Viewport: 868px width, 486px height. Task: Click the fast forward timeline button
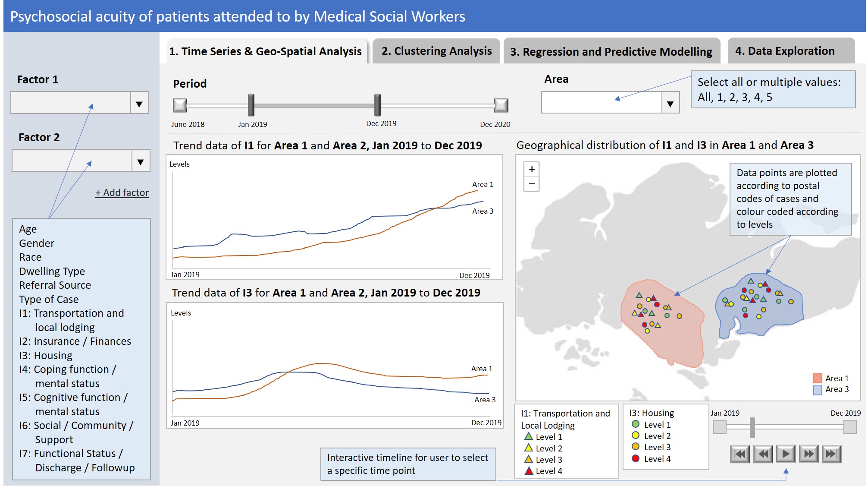(x=808, y=454)
